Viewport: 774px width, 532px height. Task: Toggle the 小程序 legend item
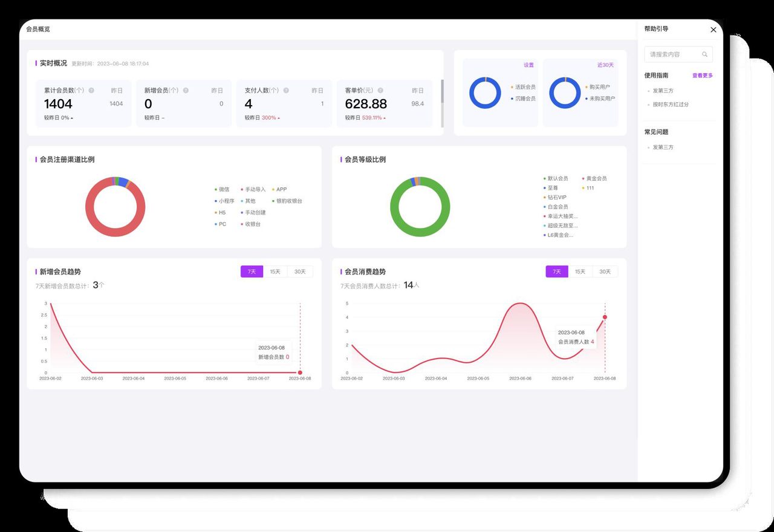point(224,201)
